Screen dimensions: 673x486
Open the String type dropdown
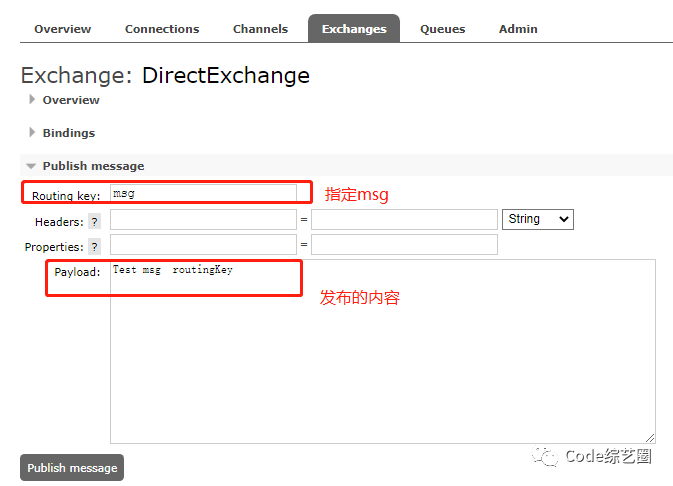coord(538,219)
